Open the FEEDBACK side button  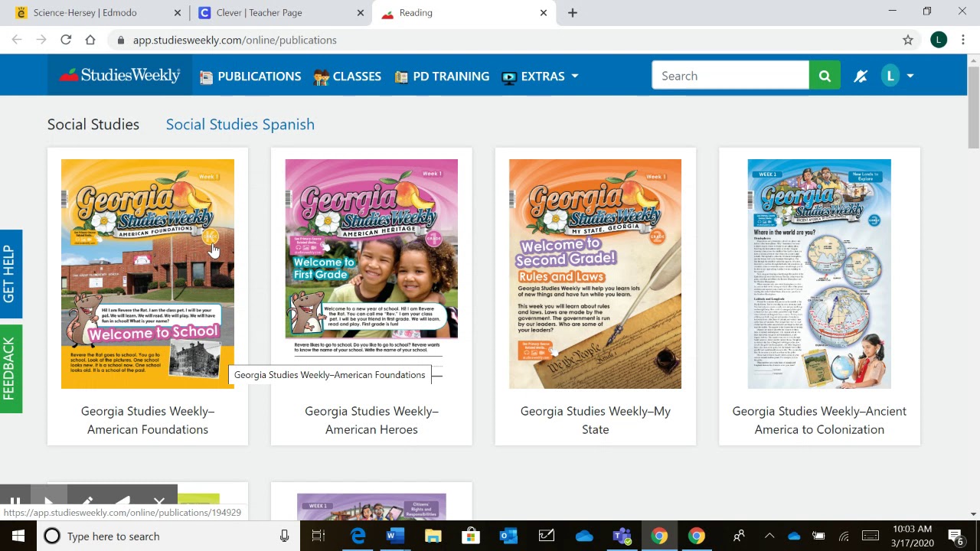point(11,369)
